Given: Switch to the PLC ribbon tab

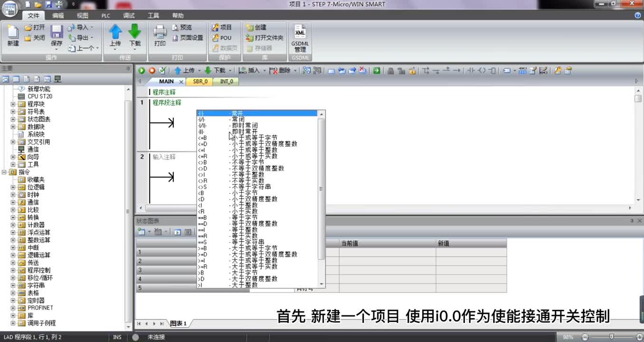Looking at the screenshot, I should 105,16.
